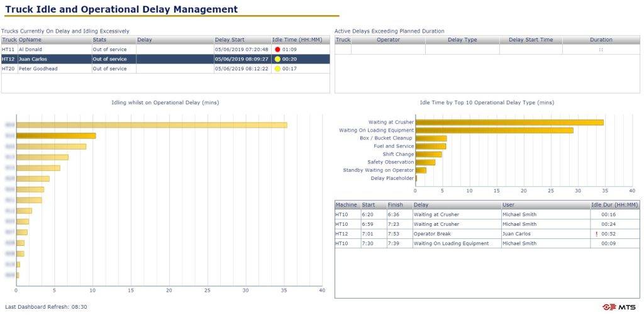Image resolution: width=644 pixels, height=315 pixels.
Task: Click the User column header
Action: (545, 204)
